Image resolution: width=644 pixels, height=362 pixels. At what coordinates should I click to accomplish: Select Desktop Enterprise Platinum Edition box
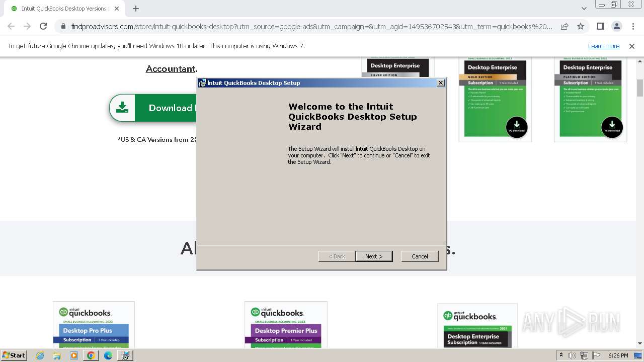(x=591, y=99)
